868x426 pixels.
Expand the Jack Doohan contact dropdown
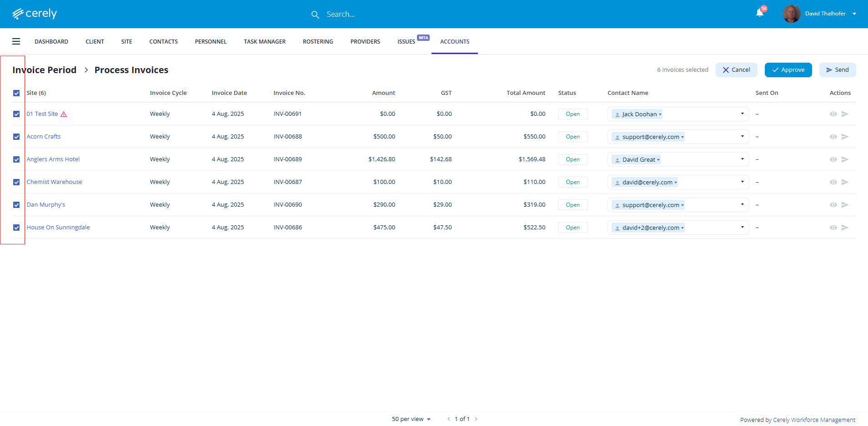click(x=742, y=114)
